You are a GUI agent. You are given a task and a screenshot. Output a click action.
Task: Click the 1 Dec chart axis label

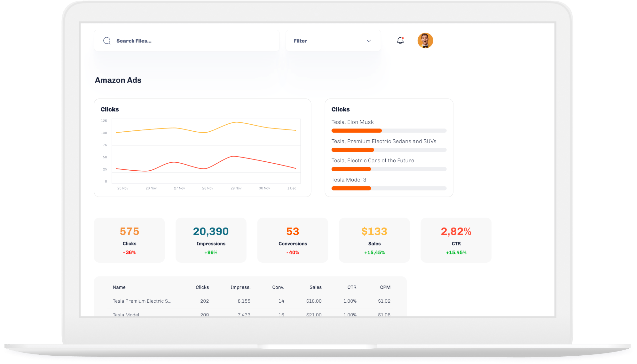click(292, 188)
